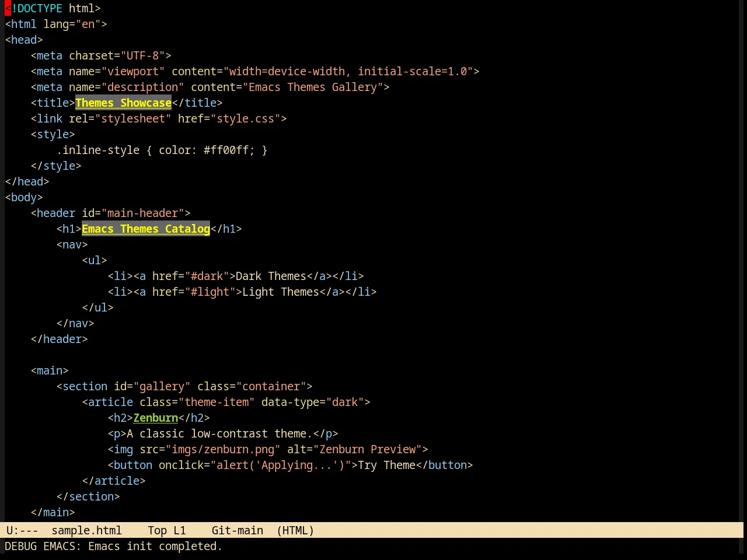This screenshot has width=747, height=560.
Task: Click the "Zenburn Preview" alt string
Action: coord(368,449)
